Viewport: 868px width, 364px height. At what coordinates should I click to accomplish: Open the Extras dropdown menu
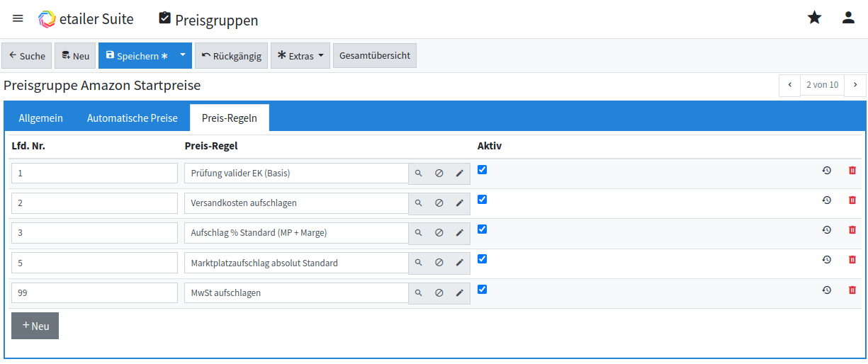pyautogui.click(x=300, y=56)
